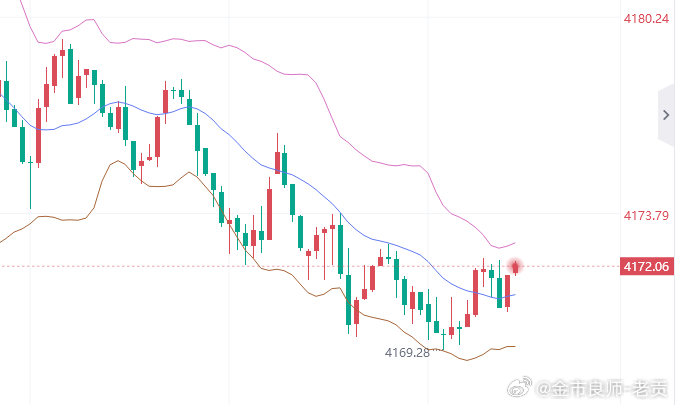Click the 4173.79 price axis label
The image size is (675, 405).
[x=646, y=215]
